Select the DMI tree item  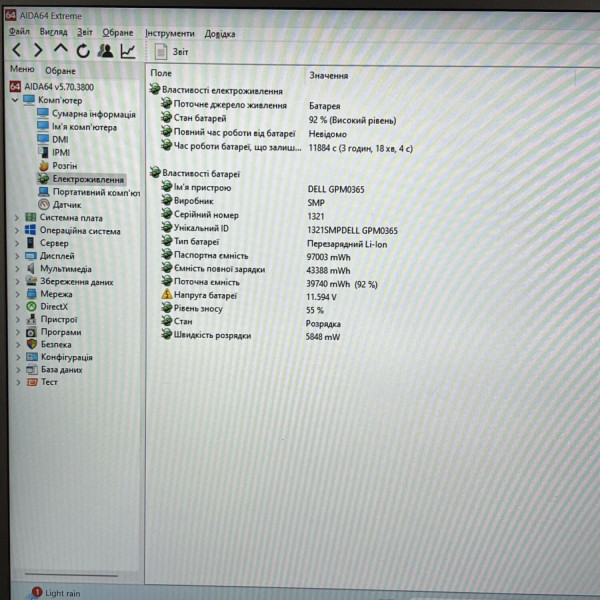point(53,139)
